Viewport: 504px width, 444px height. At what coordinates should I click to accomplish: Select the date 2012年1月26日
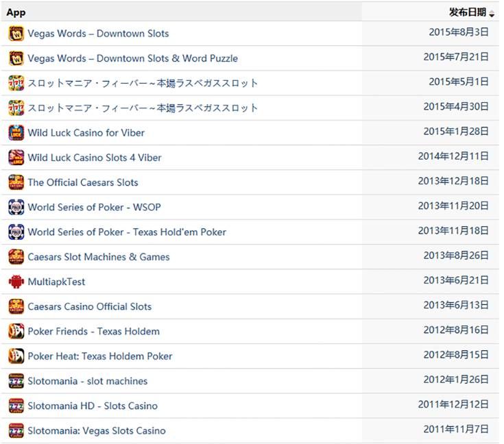456,380
